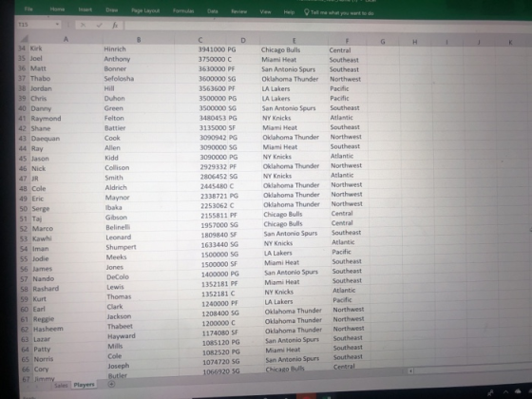Open the Page Layout ribbon tab
532x399 pixels.
(145, 10)
